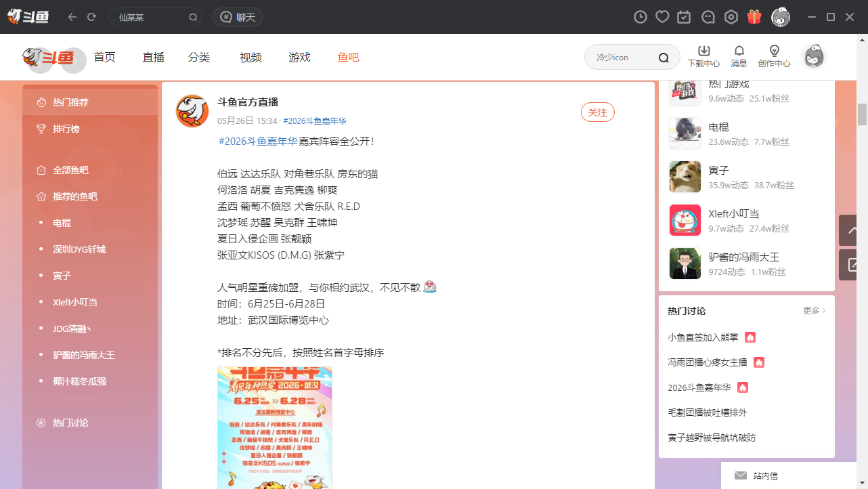Open 下载中心 download center
The image size is (868, 489).
coord(704,57)
